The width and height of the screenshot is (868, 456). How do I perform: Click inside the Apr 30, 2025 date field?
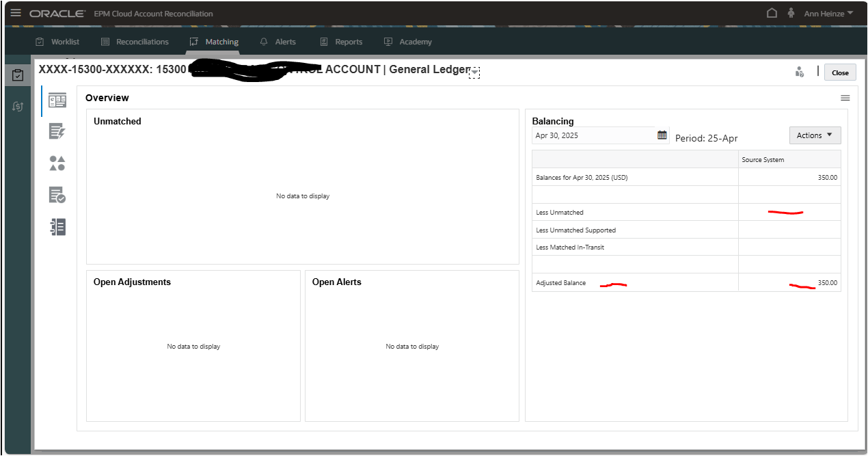point(595,135)
